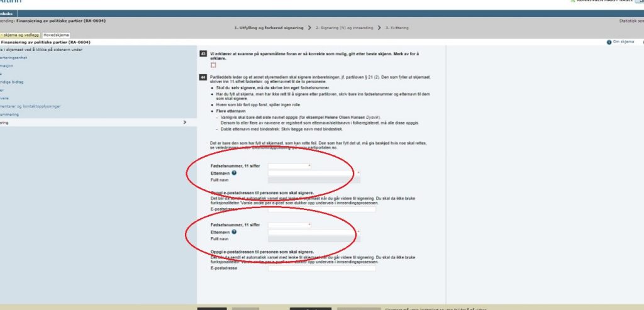Click the Om skjema info icon
This screenshot has width=644, height=310.
609,42
